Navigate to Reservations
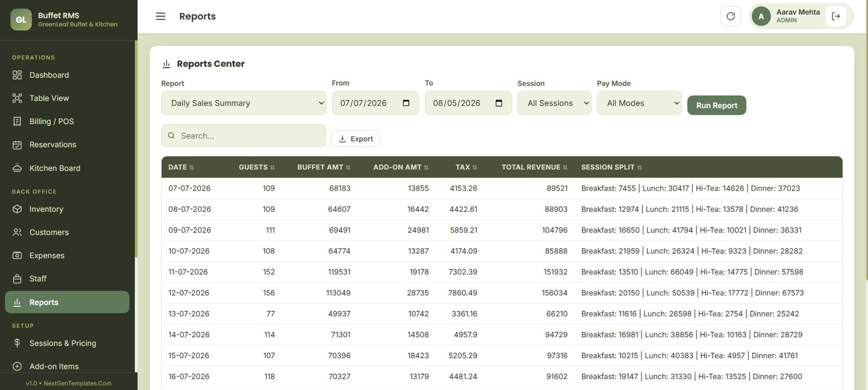 pos(67,145)
